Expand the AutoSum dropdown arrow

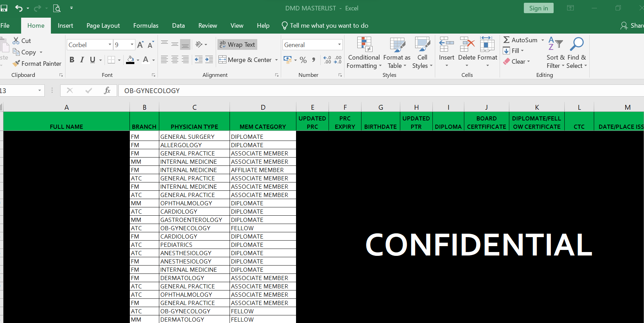coord(543,40)
